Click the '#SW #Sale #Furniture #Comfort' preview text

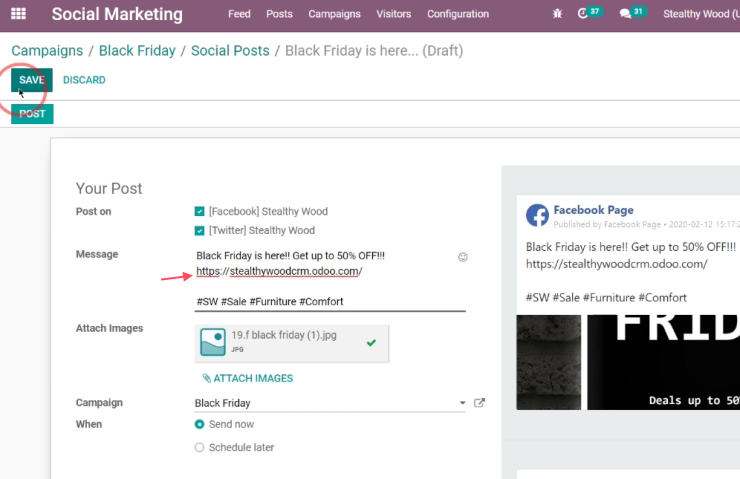[x=606, y=298]
